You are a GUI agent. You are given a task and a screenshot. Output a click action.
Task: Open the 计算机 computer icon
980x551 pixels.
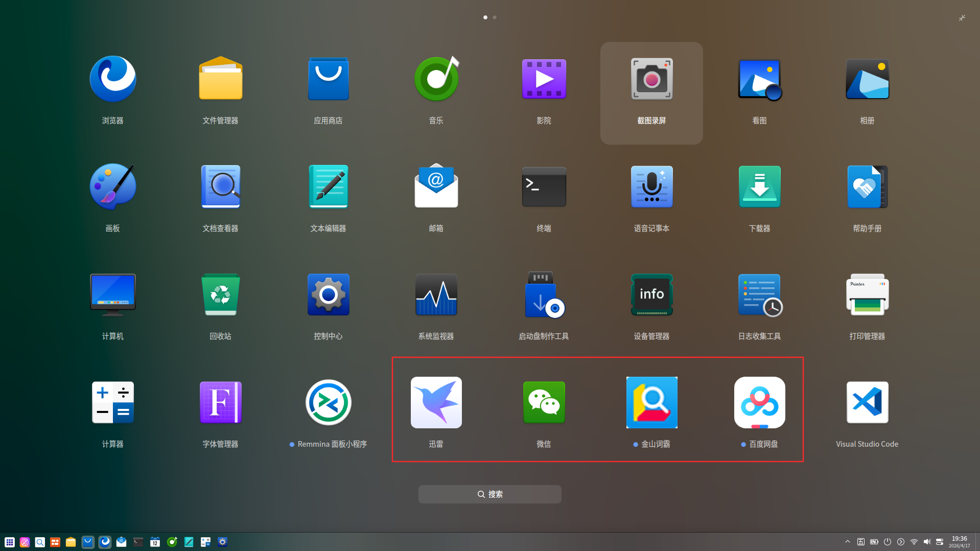(x=113, y=295)
